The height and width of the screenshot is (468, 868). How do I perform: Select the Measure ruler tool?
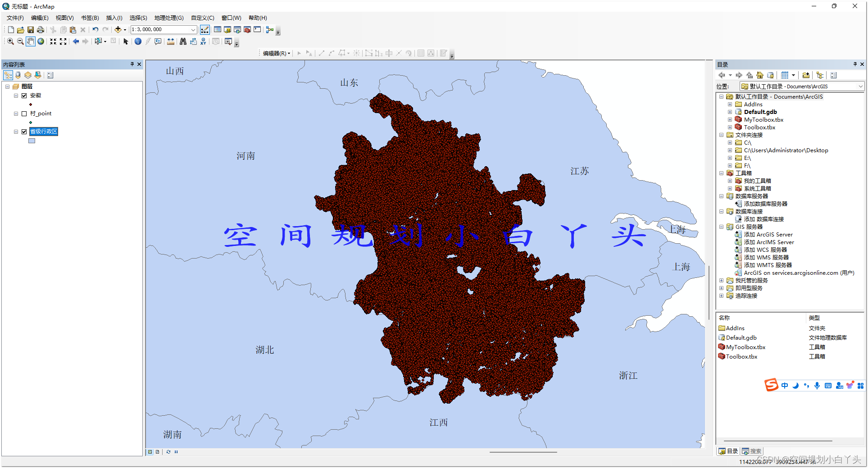[171, 41]
